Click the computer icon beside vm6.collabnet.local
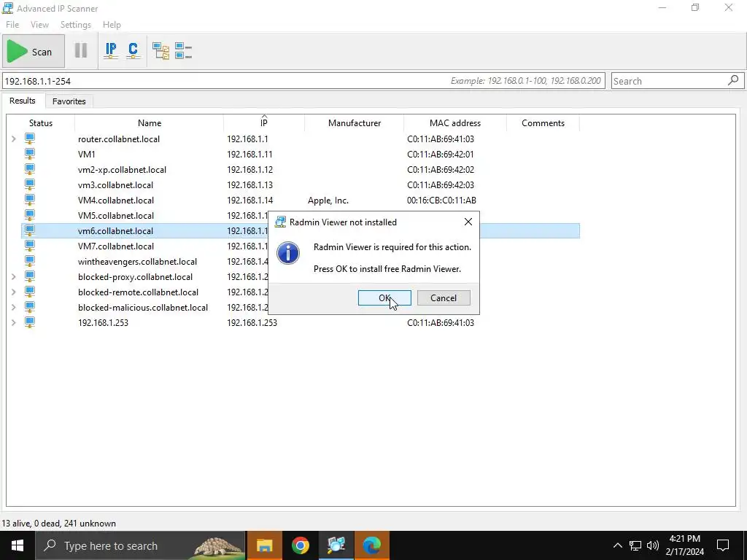The height and width of the screenshot is (560, 747). [x=29, y=230]
